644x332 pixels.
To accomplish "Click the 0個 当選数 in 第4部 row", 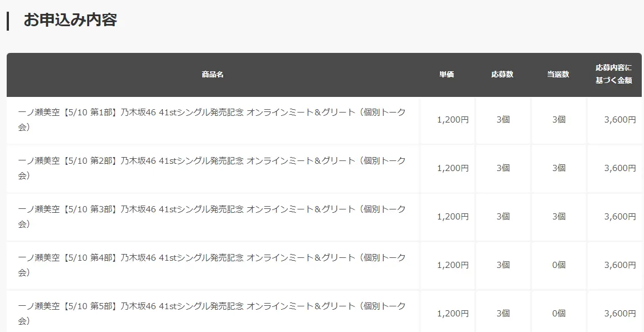I will [559, 265].
